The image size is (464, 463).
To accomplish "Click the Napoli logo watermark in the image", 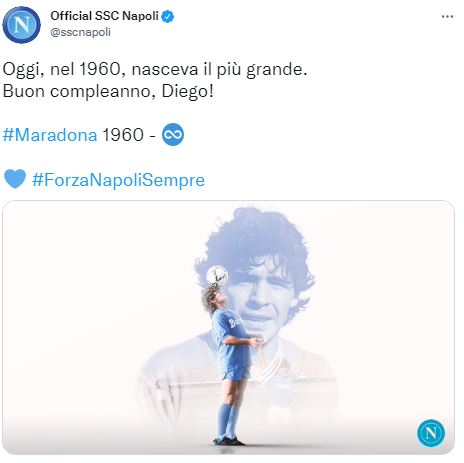I will pos(431,433).
